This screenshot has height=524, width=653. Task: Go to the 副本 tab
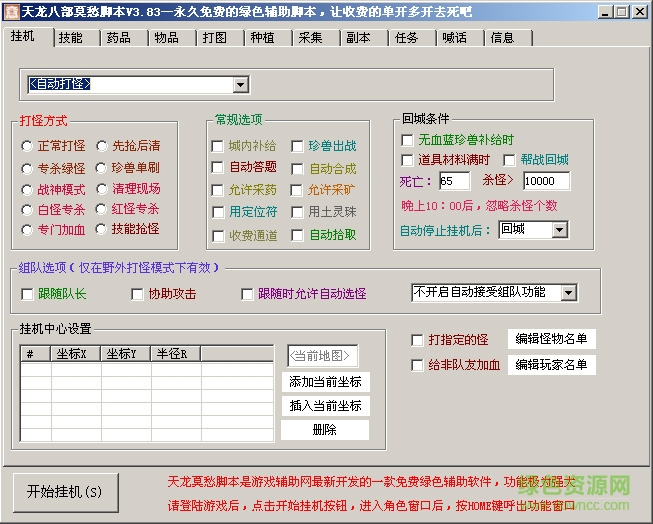coord(358,38)
